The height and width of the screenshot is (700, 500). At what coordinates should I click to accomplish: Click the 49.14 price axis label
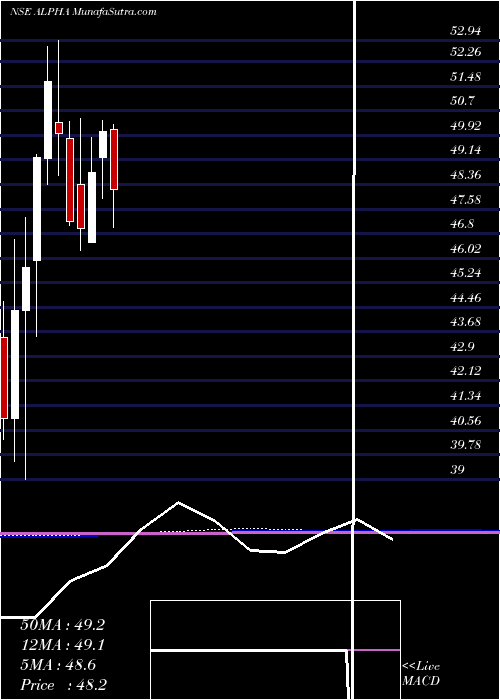(x=466, y=150)
